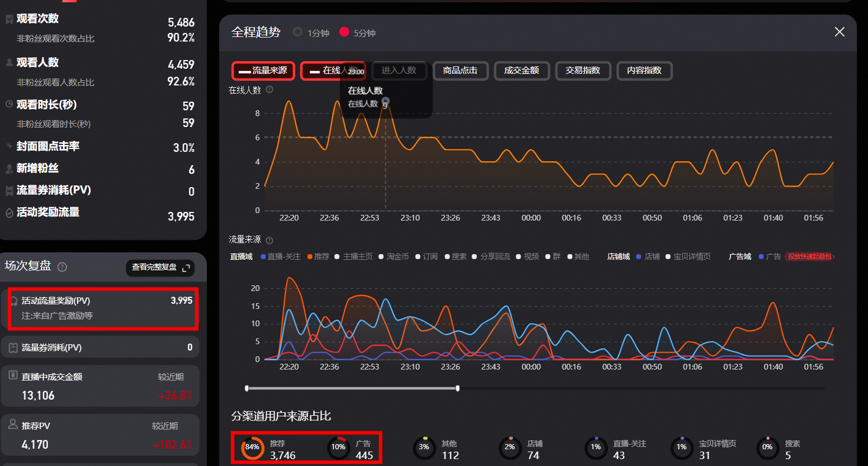Click the 1% 直播-关注 donut chart

point(596,447)
